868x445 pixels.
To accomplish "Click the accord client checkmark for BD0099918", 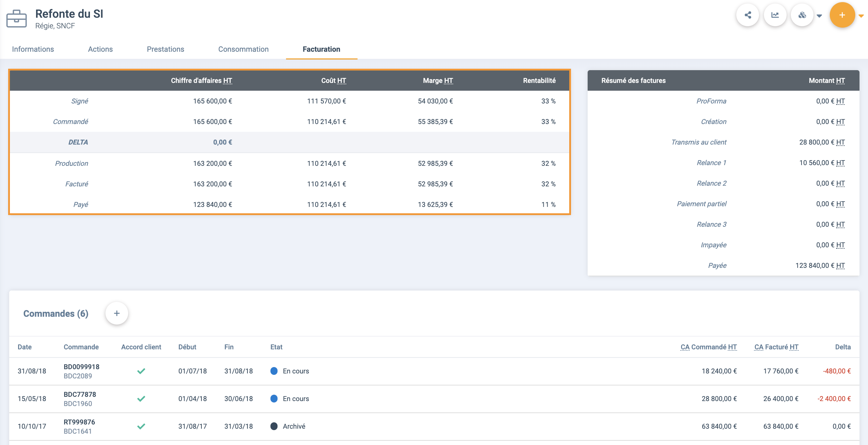I will pyautogui.click(x=141, y=371).
